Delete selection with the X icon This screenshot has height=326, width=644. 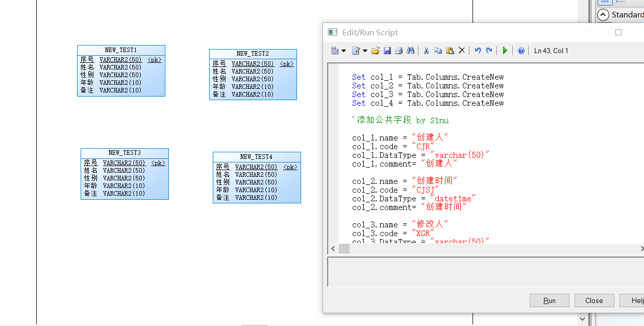pos(462,50)
